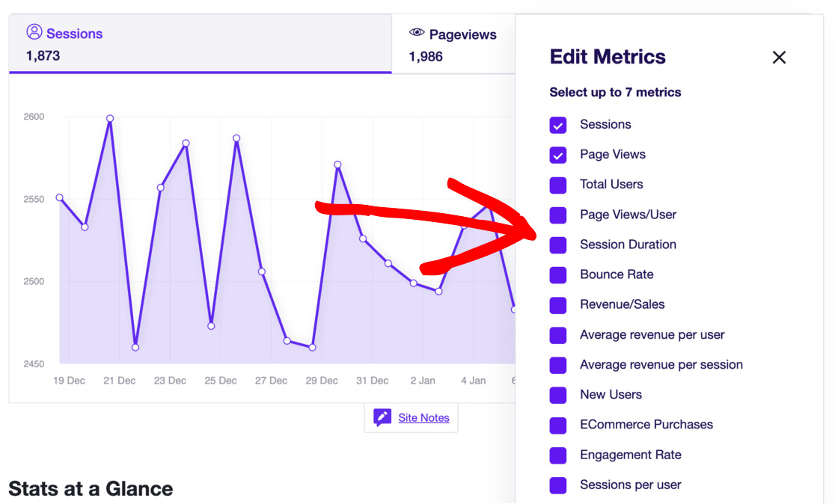This screenshot has height=504, width=835.
Task: Click the Bounce Rate label
Action: 617,274
